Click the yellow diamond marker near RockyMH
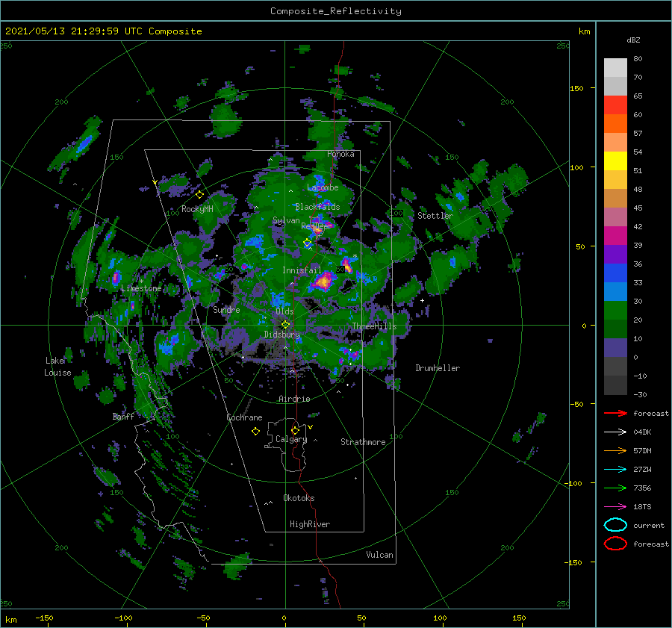 [199, 195]
